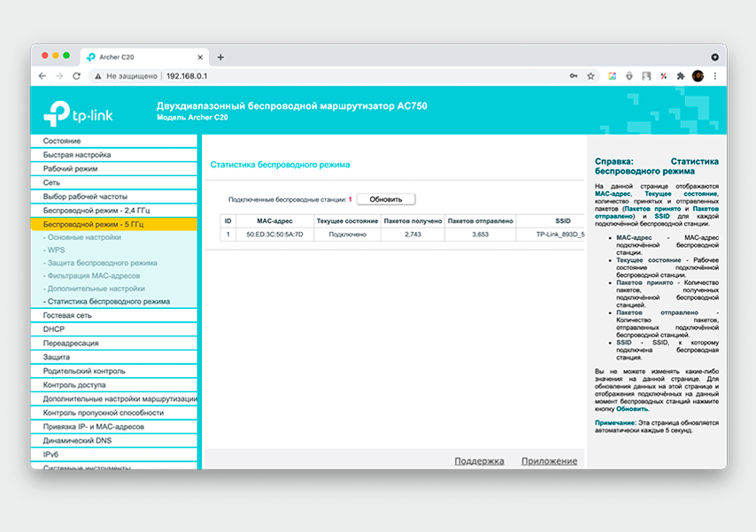Click sent packets value 3,653
The image size is (756, 532).
click(480, 235)
